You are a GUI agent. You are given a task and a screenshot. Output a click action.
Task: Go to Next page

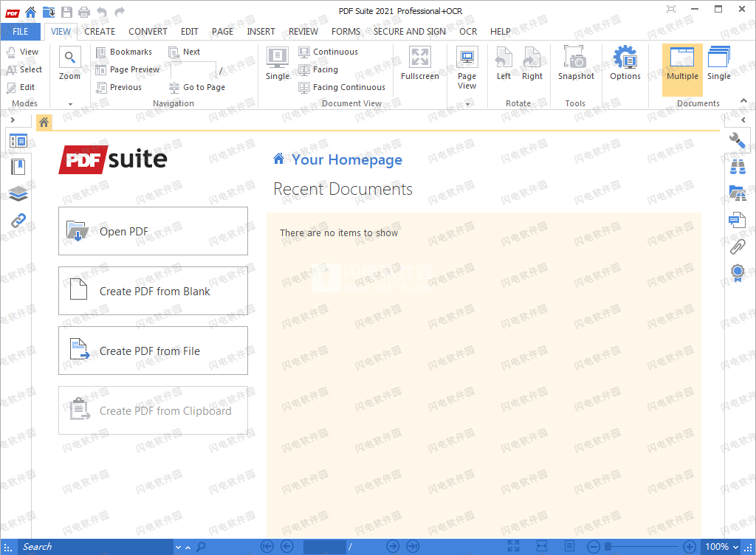tap(184, 52)
